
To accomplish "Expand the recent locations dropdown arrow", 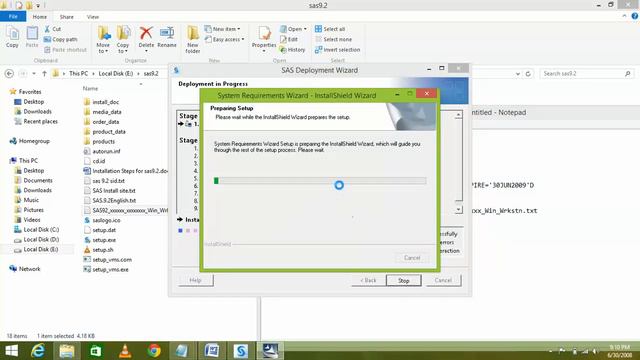I will tap(34, 73).
